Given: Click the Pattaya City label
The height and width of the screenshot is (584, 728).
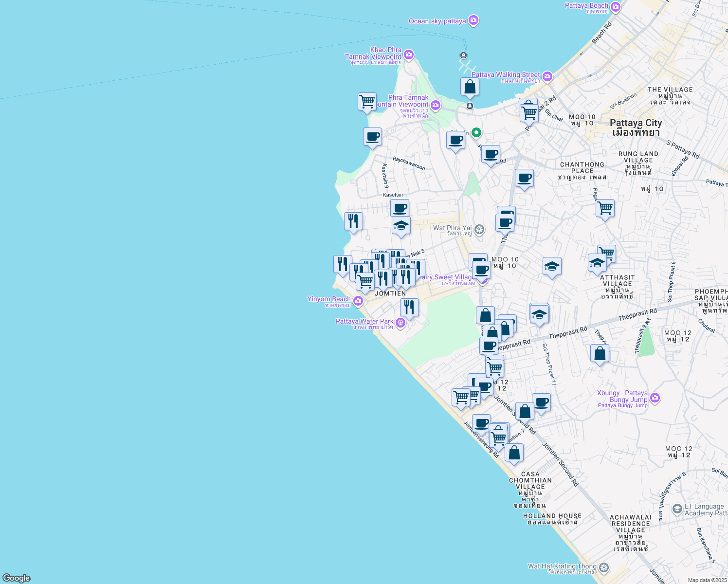Looking at the screenshot, I should 636,128.
